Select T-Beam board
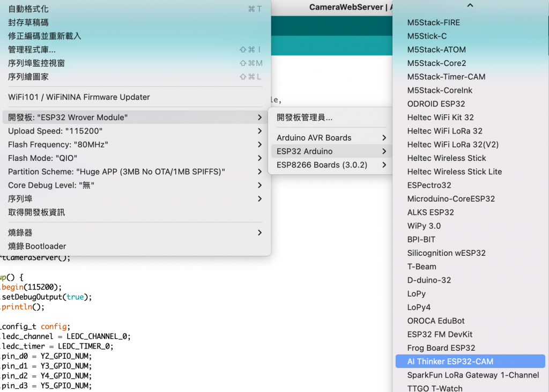 [x=470, y=267]
